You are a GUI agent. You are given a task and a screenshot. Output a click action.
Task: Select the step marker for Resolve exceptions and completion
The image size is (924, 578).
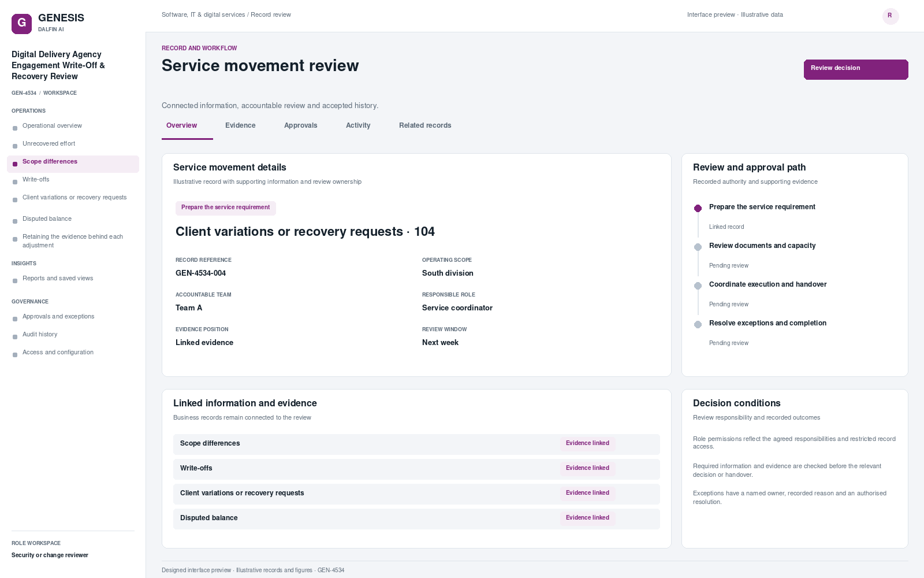tap(698, 324)
